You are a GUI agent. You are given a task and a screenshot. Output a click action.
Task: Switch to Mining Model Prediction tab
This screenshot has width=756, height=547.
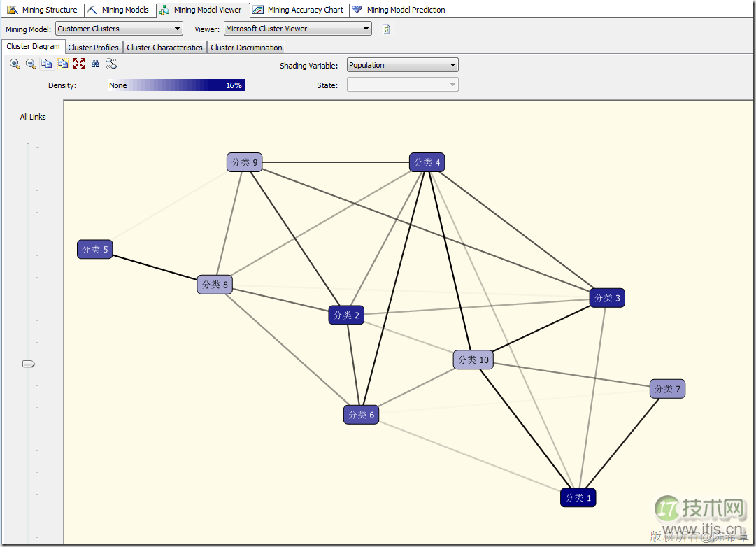tap(399, 10)
